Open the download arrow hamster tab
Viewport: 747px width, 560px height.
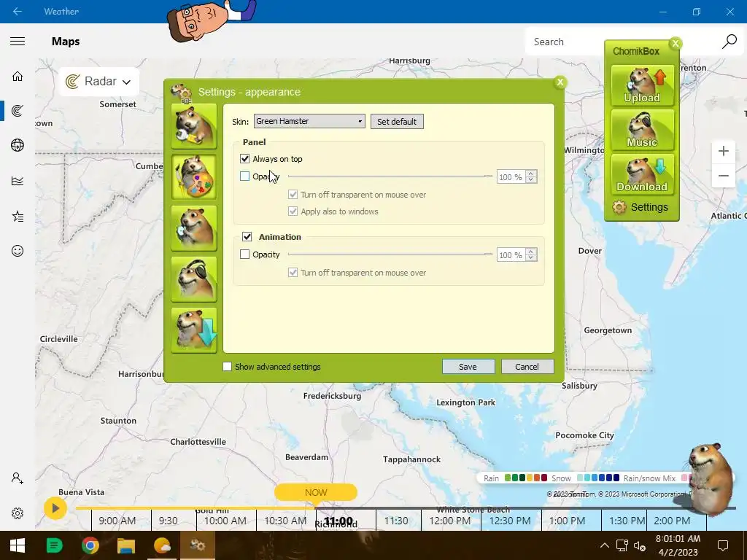click(x=194, y=330)
